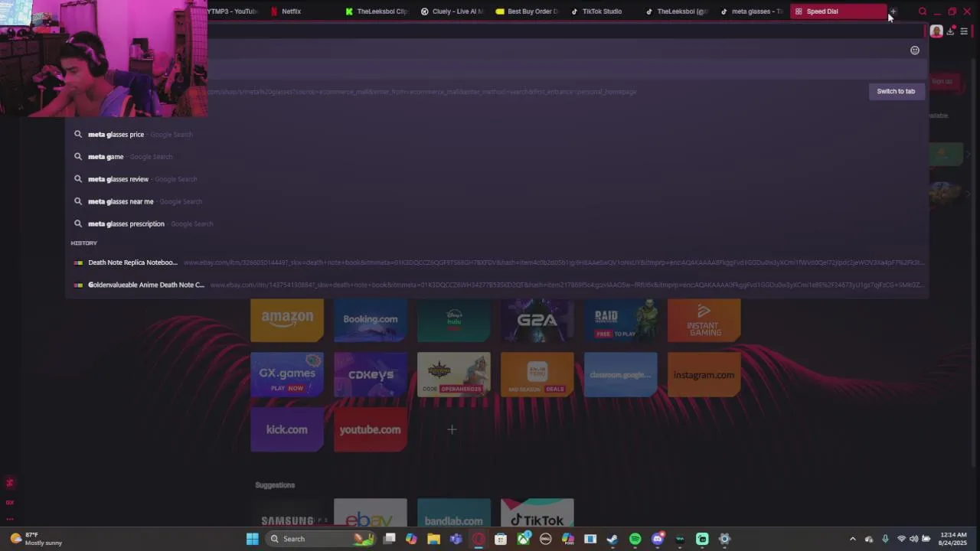
Task: Open the Easy Setup menu icon
Action: click(964, 31)
